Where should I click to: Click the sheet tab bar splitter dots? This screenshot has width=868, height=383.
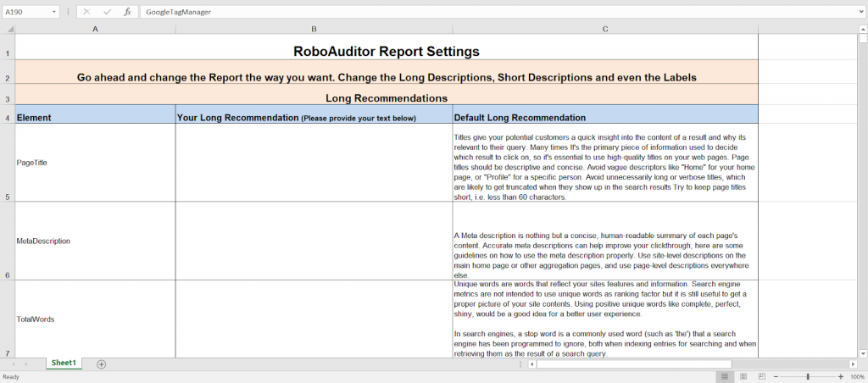520,364
